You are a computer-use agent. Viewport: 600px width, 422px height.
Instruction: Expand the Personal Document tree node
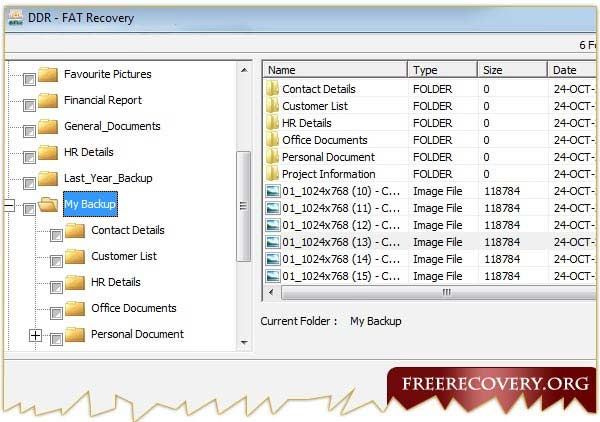35,336
